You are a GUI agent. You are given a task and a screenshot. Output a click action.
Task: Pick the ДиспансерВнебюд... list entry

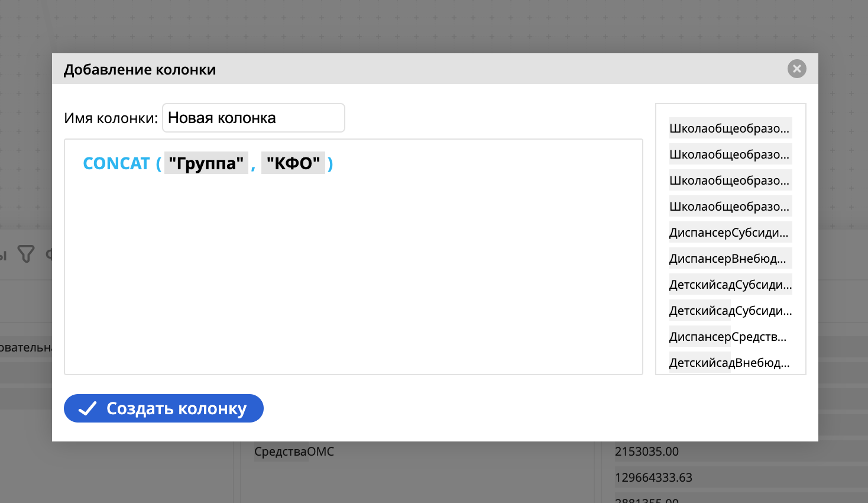pyautogui.click(x=728, y=259)
